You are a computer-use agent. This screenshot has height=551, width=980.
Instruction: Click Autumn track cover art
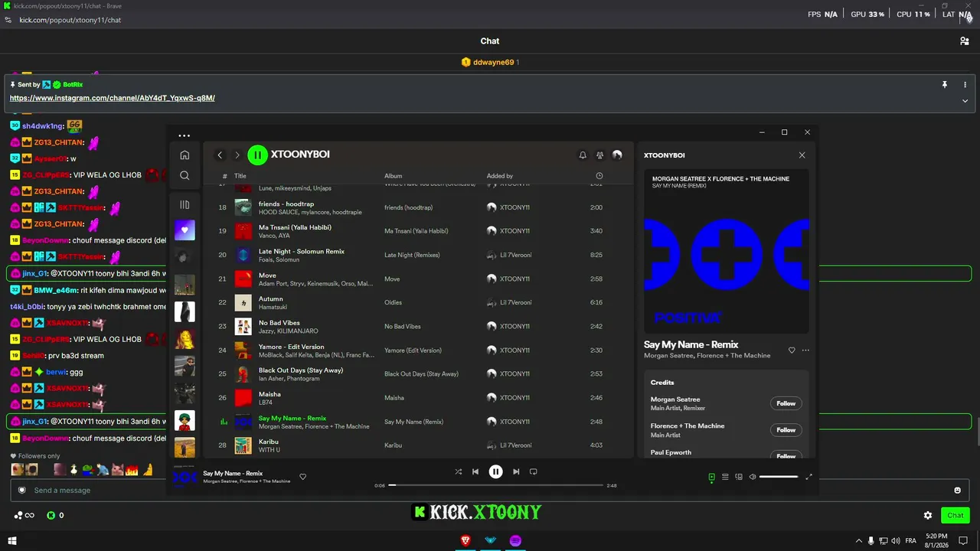[243, 302]
